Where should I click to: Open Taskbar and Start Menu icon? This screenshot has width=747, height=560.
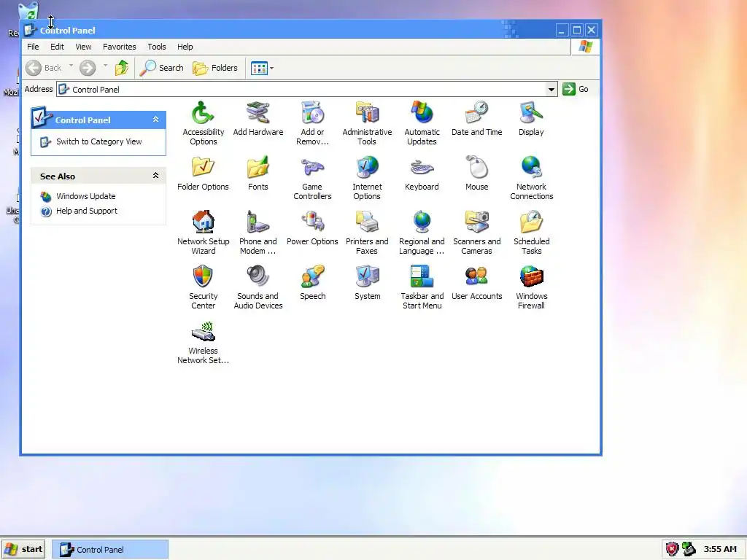click(x=422, y=287)
